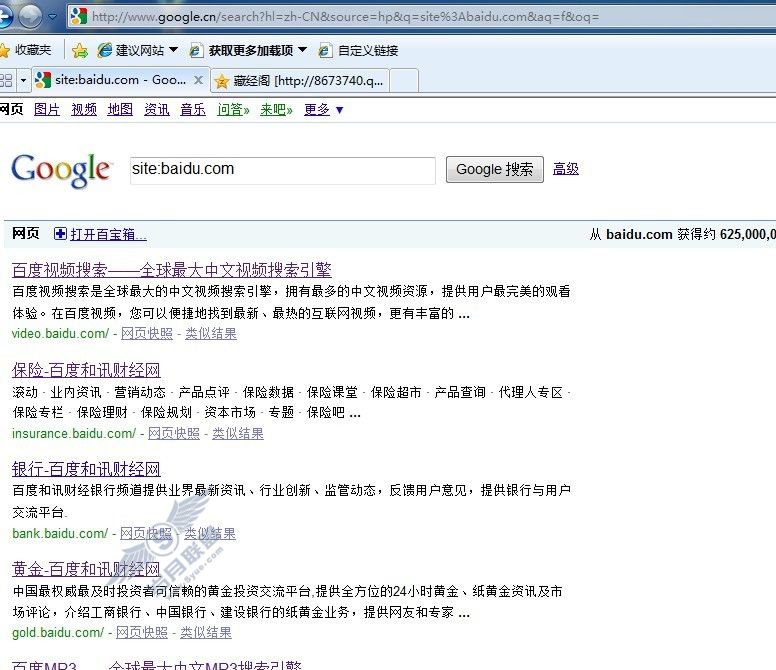This screenshot has height=670, width=776.
Task: Go to Google 资讯
Action: pyautogui.click(x=156, y=109)
